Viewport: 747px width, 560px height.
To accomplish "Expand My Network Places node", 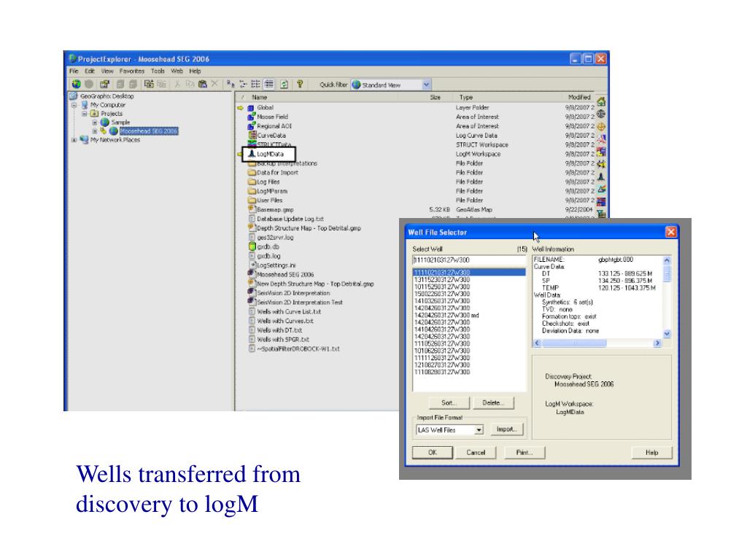I will click(74, 140).
